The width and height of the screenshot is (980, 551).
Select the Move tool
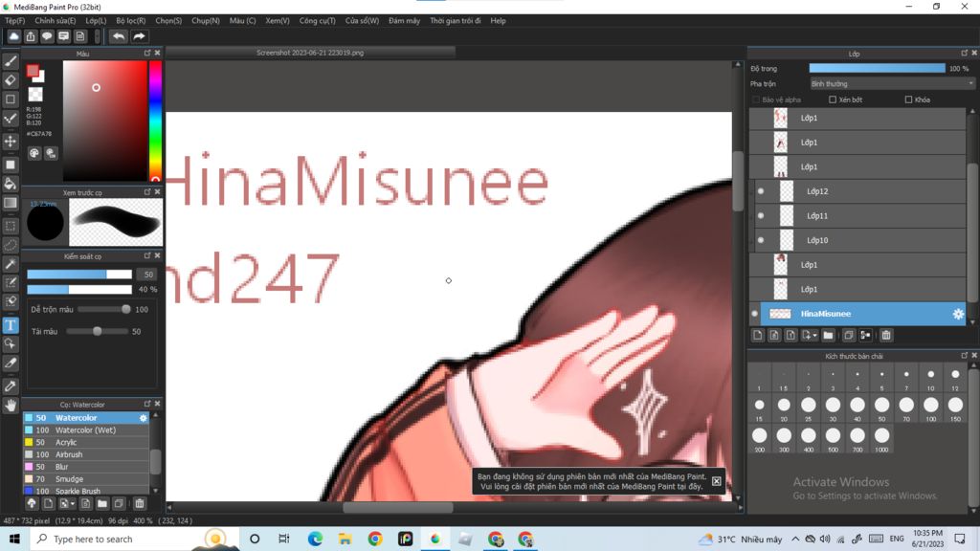pyautogui.click(x=11, y=142)
